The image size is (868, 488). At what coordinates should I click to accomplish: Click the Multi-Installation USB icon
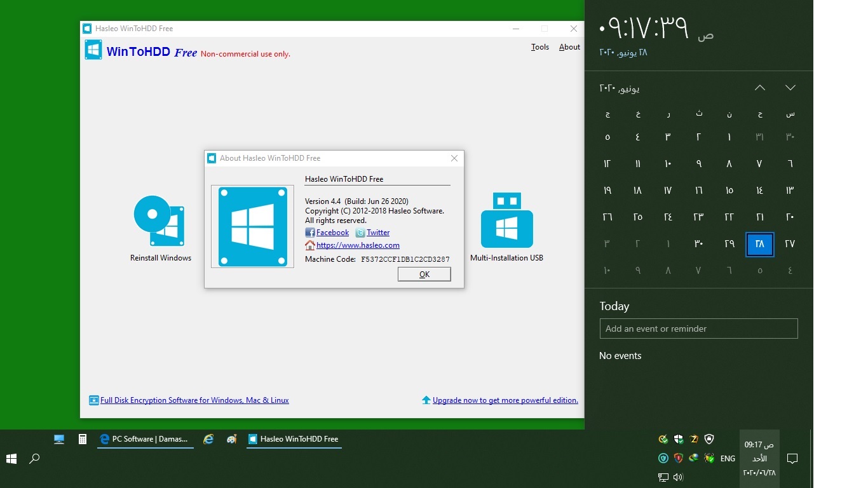[506, 220]
